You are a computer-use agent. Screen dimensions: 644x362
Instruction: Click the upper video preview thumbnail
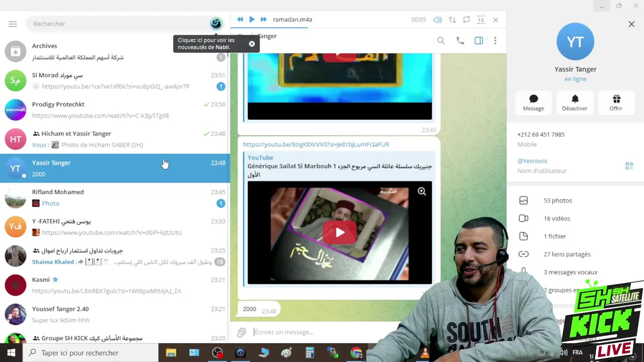coord(340,86)
